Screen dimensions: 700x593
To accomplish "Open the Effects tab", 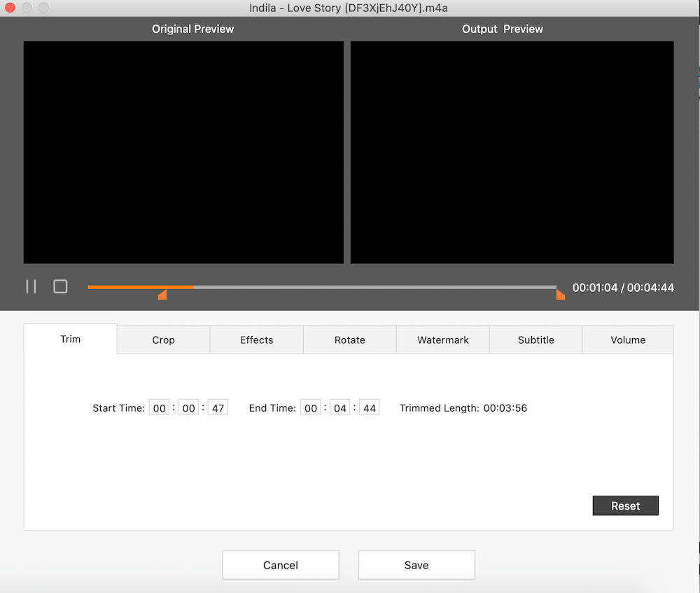I will click(x=256, y=340).
